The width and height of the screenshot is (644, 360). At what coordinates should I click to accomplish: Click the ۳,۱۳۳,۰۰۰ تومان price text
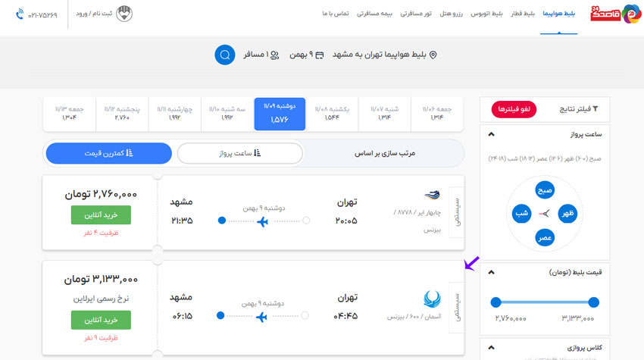[x=101, y=280]
